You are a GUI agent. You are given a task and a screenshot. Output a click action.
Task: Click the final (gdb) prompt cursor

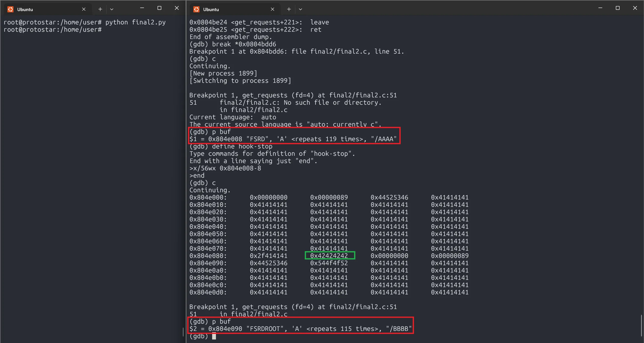click(214, 336)
